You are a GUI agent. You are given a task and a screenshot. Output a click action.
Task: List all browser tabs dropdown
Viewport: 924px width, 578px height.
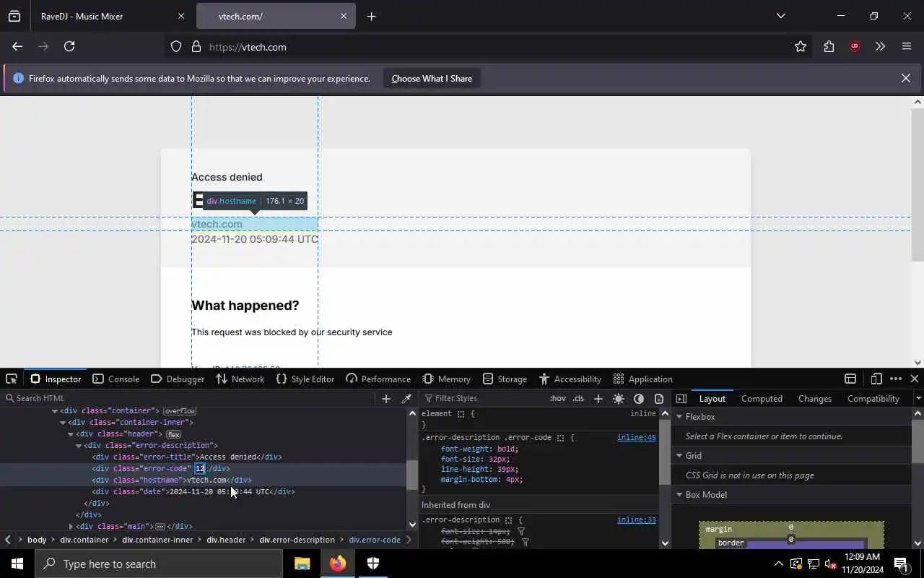pos(780,16)
